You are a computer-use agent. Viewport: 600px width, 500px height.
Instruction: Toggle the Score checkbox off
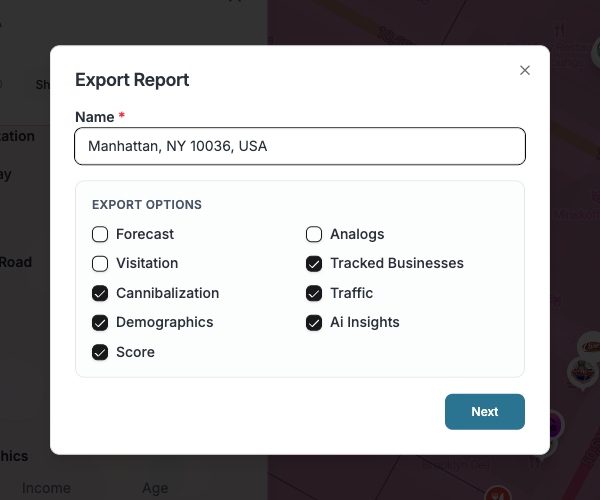(x=100, y=352)
